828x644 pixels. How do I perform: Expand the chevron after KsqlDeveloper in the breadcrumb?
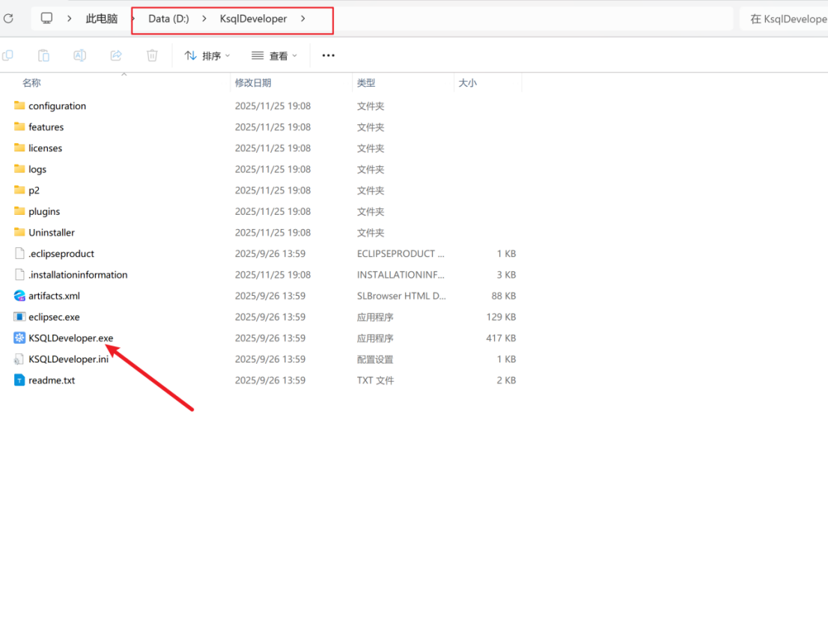click(x=303, y=19)
